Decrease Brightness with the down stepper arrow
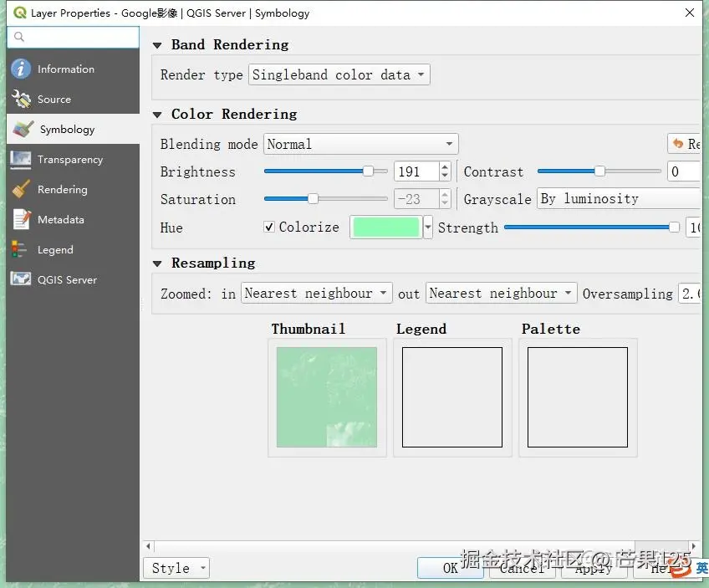Screen dimensions: 709x588 click(445, 176)
